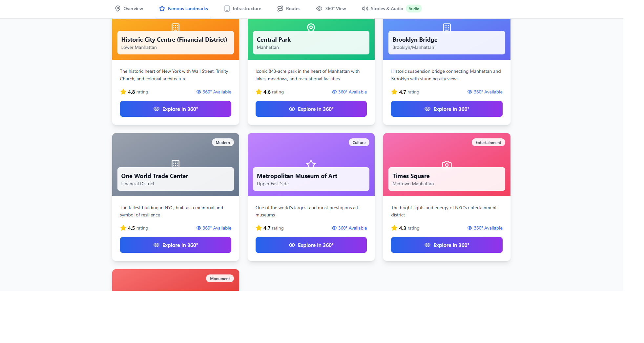The width and height of the screenshot is (644, 343).
Task: Explore Central Park in 360°
Action: (311, 109)
